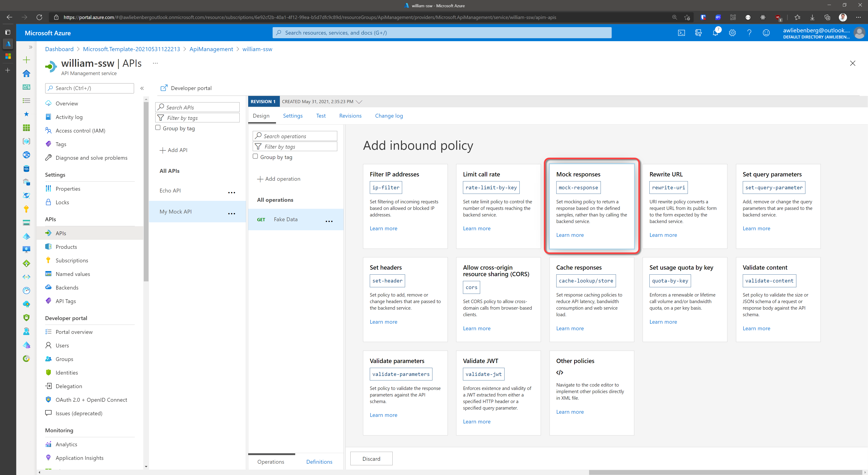Go to Home in Azure sidebar
The width and height of the screenshot is (868, 475).
pyautogui.click(x=26, y=74)
